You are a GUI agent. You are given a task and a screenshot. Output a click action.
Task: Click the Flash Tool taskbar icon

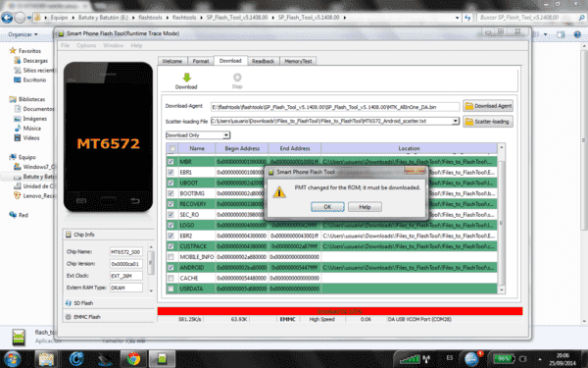(x=162, y=359)
